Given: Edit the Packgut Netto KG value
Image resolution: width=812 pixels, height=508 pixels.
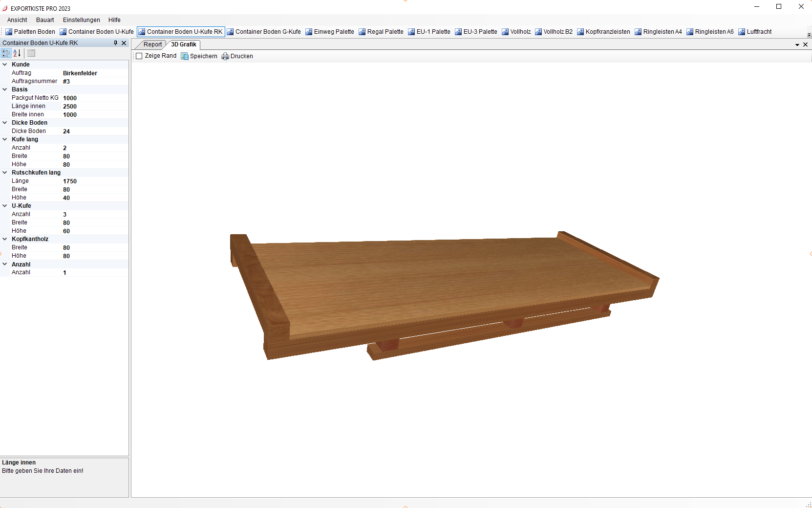Looking at the screenshot, I should 95,98.
